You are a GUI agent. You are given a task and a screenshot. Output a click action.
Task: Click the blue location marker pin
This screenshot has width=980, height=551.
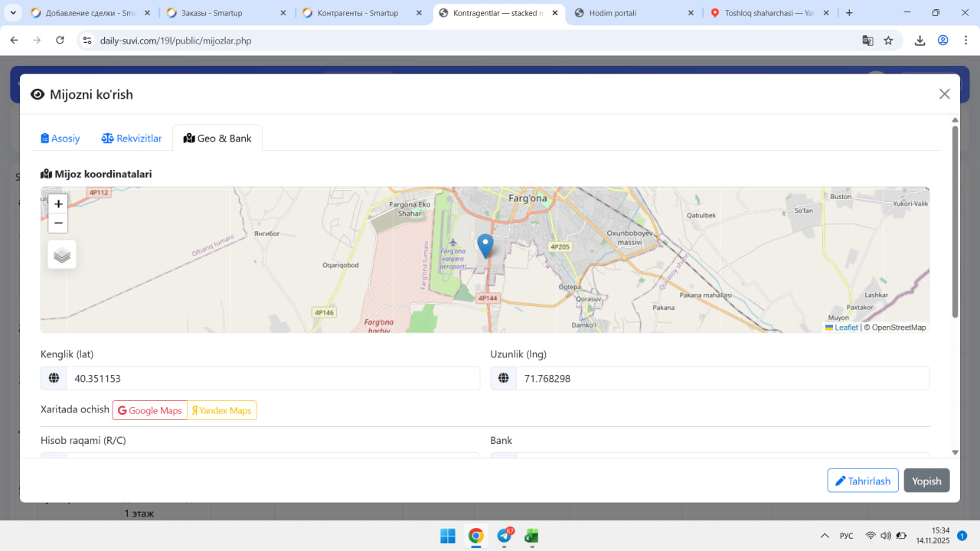(485, 246)
